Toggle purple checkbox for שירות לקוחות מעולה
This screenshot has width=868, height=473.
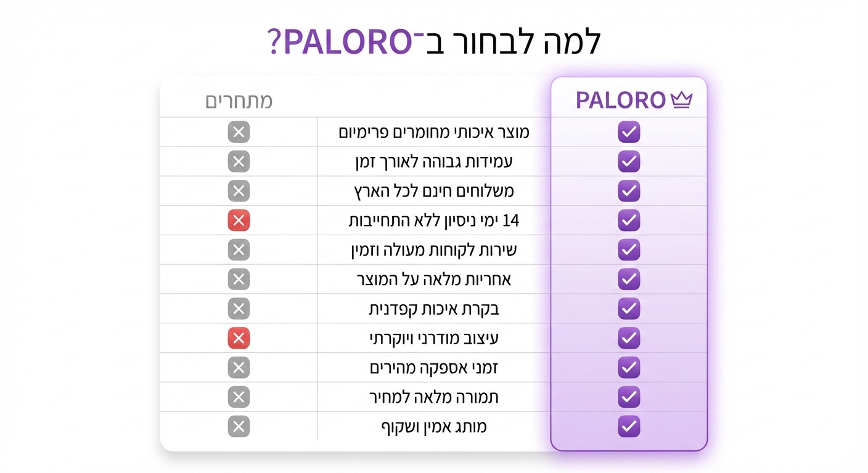pyautogui.click(x=629, y=250)
